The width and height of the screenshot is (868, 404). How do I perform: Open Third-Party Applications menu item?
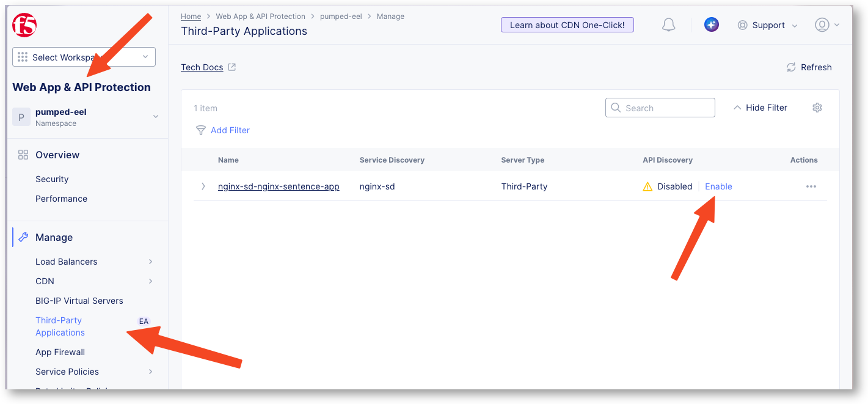click(x=60, y=326)
